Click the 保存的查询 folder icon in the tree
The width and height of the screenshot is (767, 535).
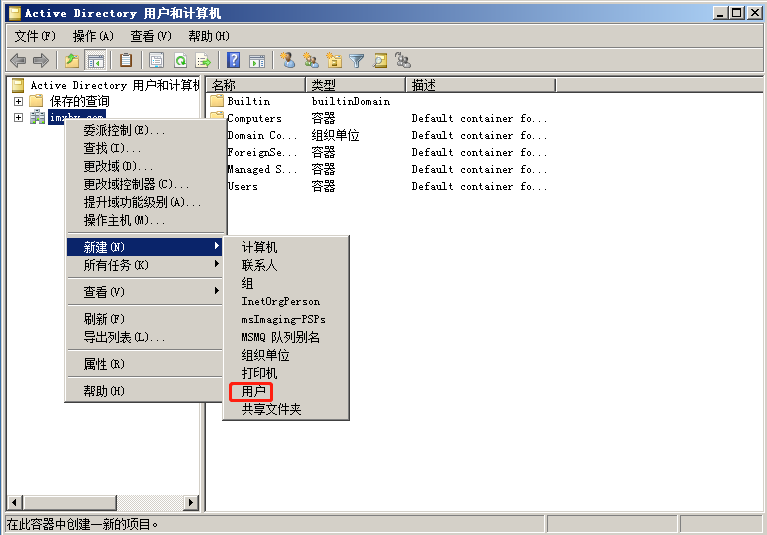pos(36,101)
